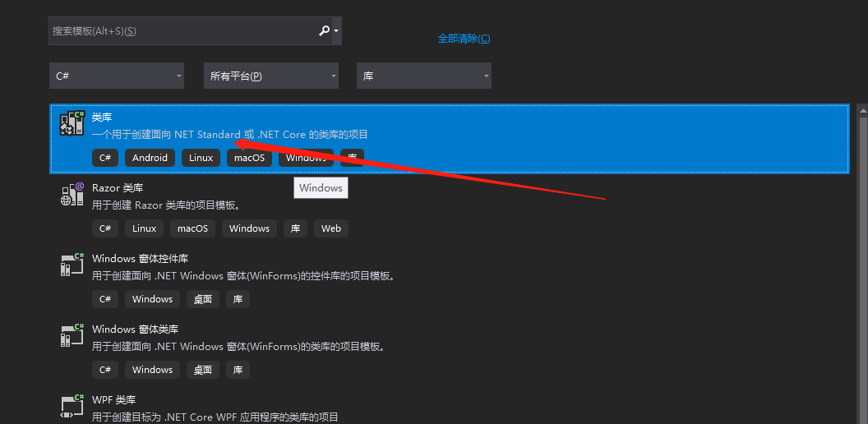Screen dimensions: 868x424
Task: Click Linux tag under 类库
Action: click(x=201, y=158)
